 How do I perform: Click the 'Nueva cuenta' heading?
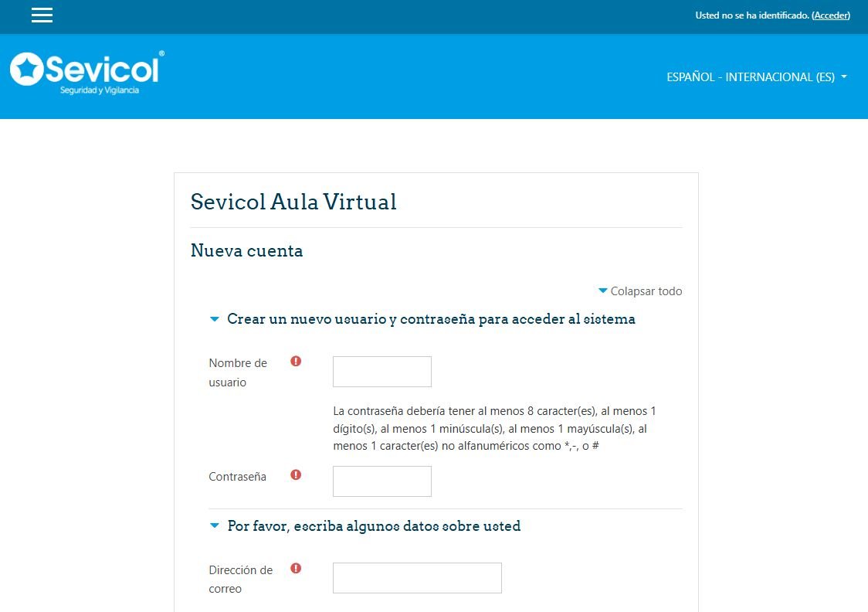click(x=246, y=251)
